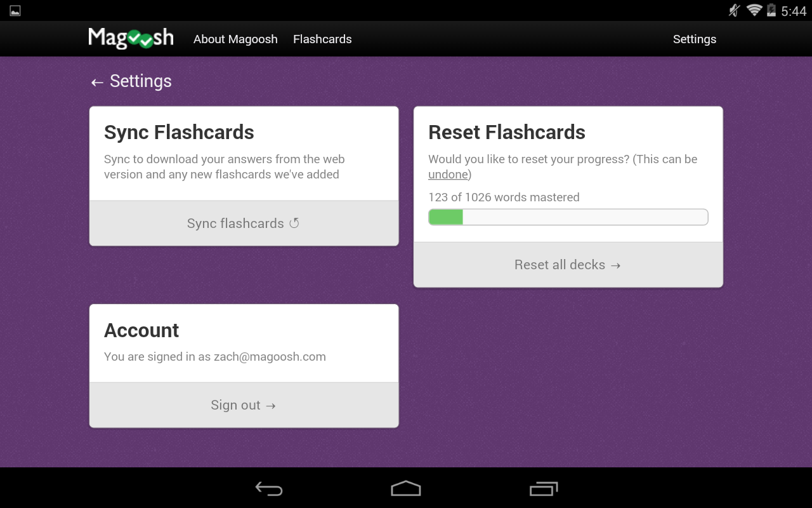Tap the clock showing 5:44
Image resolution: width=812 pixels, height=508 pixels.
794,11
